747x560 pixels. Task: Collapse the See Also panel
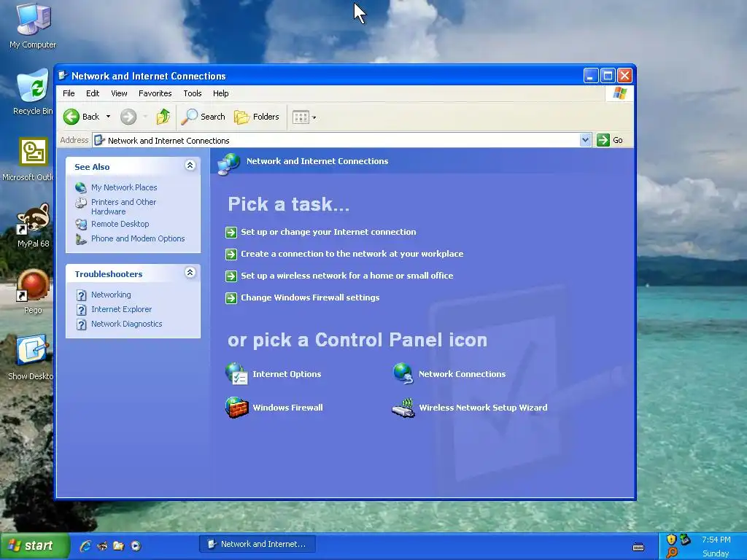190,166
